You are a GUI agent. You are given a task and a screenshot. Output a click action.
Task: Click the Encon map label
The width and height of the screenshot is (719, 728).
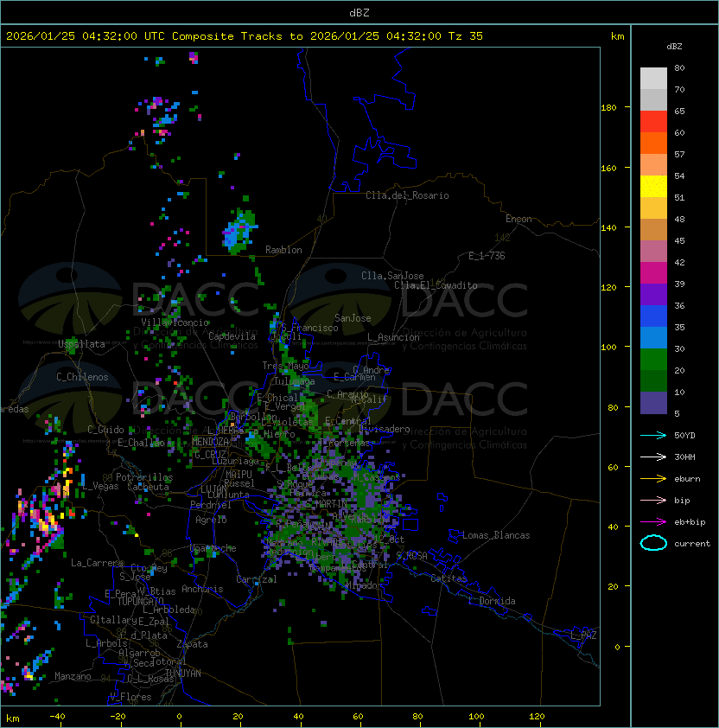point(519,219)
